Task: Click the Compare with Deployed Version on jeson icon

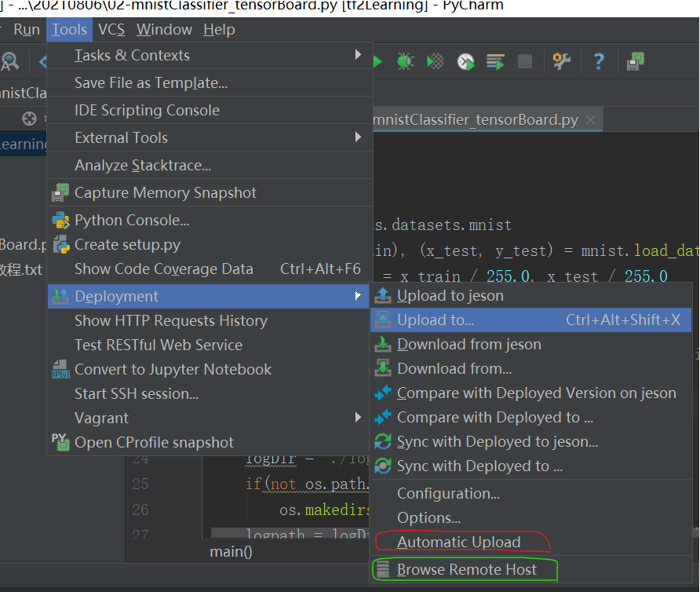Action: (x=383, y=393)
